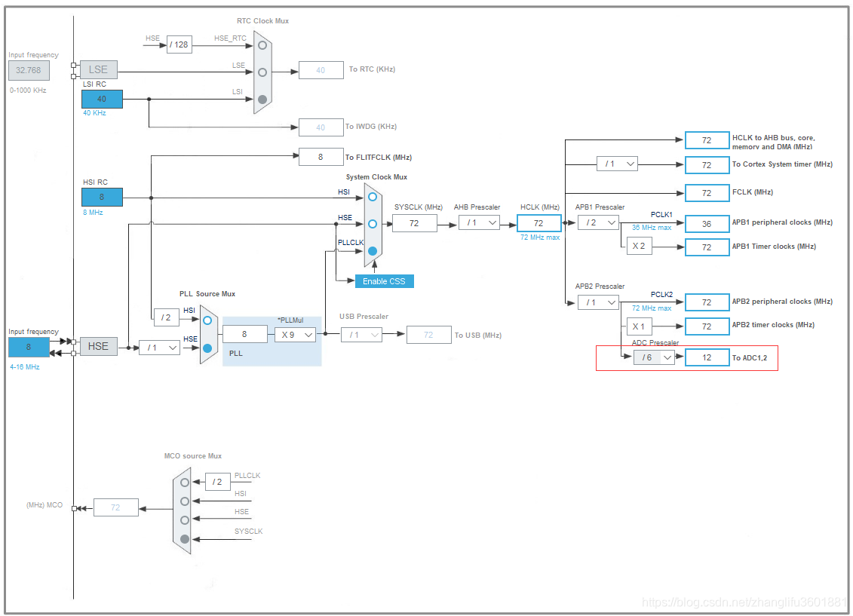Viewport: 853px width, 616px height.
Task: Click the 72 MHz max note under HCLK
Action: coord(540,237)
